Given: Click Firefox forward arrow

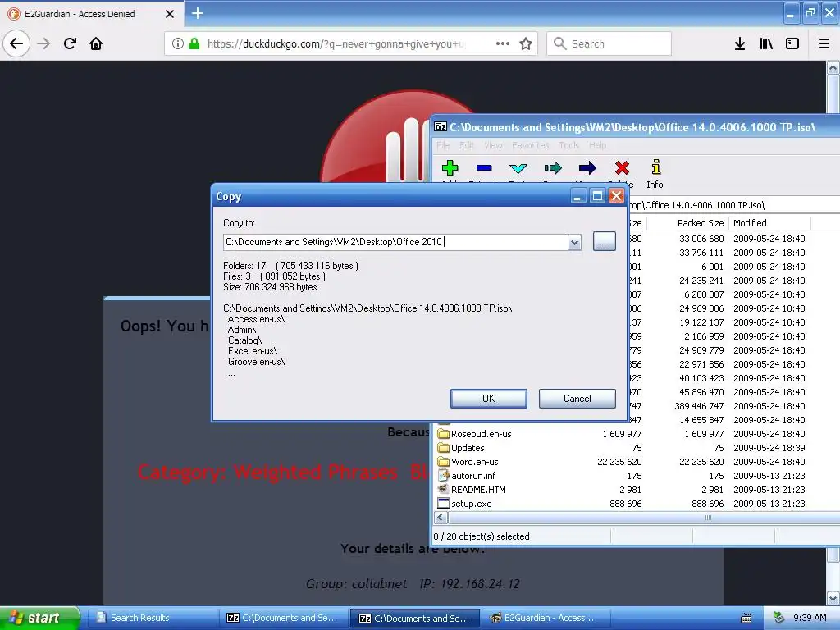Looking at the screenshot, I should point(43,43).
